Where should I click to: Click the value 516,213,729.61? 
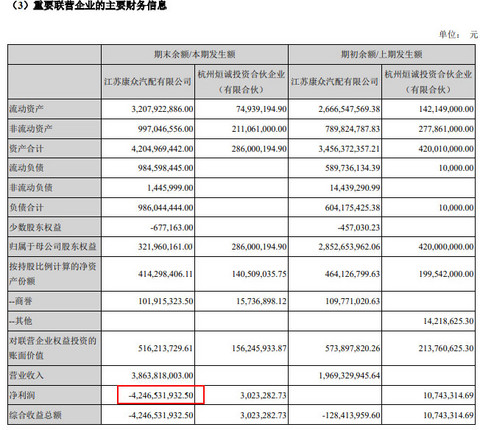pos(166,348)
